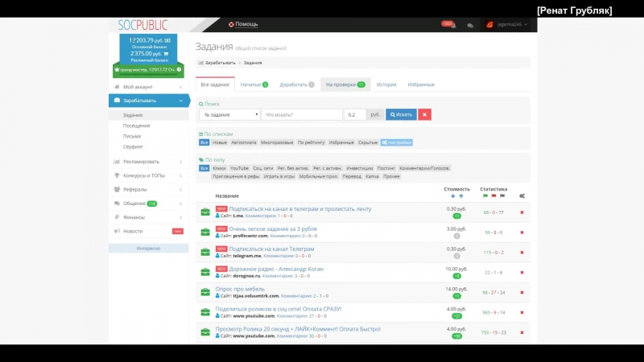
Task: Click the gears settings icon in table header
Action: click(x=522, y=196)
